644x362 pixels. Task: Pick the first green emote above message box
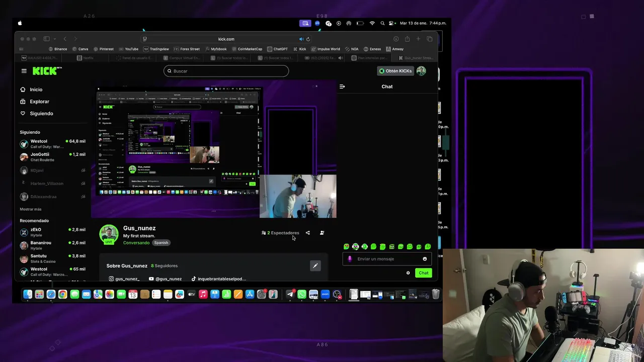tap(346, 246)
